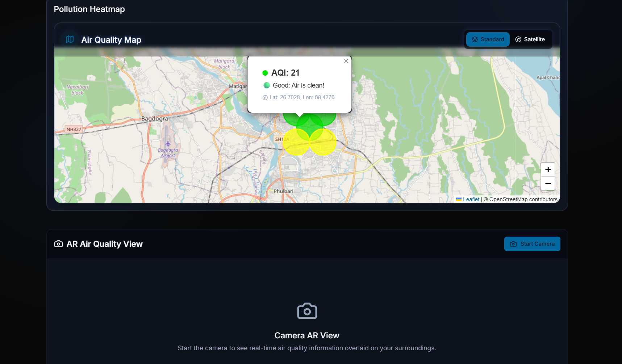Image resolution: width=622 pixels, height=364 pixels.
Task: Click the NH327 road shield
Action: coord(74,129)
